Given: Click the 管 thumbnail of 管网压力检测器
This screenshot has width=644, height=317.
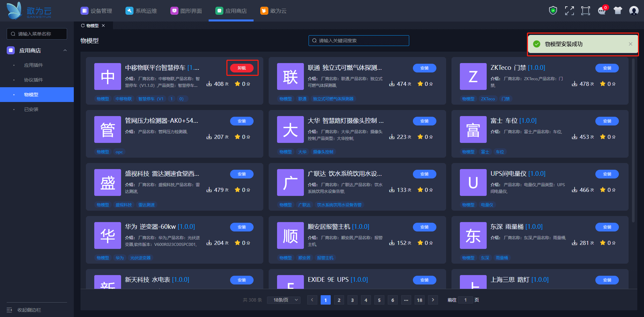Looking at the screenshot, I should (x=108, y=129).
